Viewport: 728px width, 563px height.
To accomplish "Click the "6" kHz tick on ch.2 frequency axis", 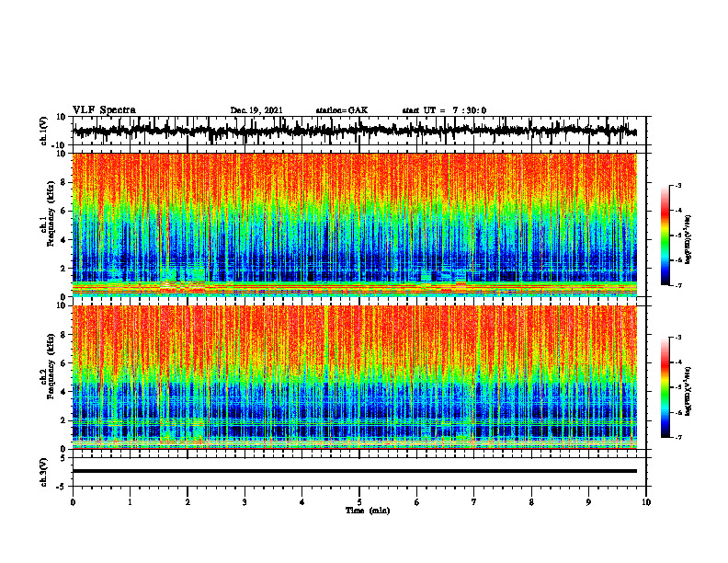I will click(63, 362).
